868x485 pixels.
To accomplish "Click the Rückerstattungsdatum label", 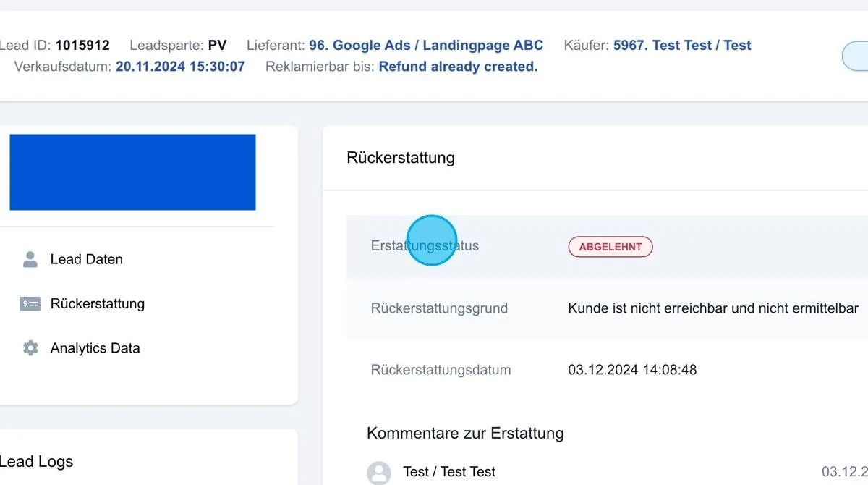I will (441, 370).
